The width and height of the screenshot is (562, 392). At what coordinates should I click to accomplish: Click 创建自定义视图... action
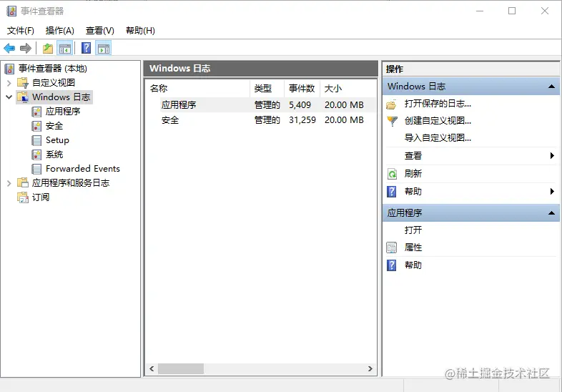[x=438, y=121]
